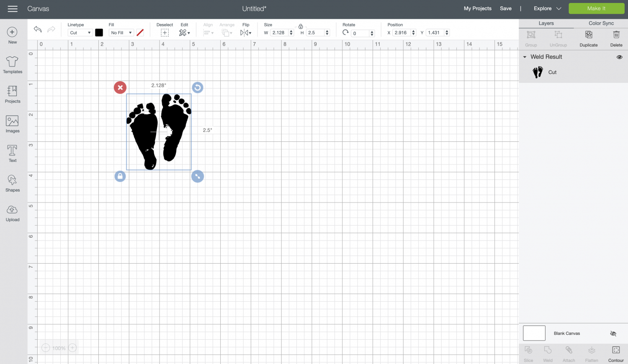Open the Images library
Viewport: 628px width, 364px height.
point(13,124)
